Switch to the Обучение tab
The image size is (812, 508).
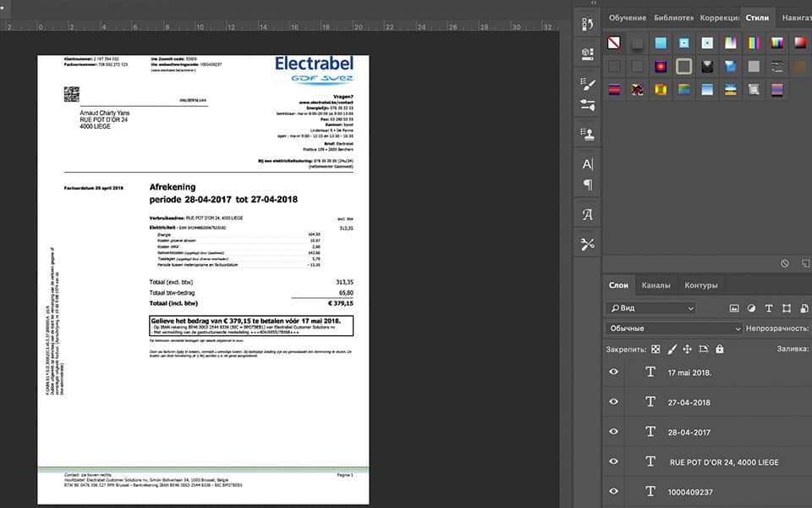point(627,18)
